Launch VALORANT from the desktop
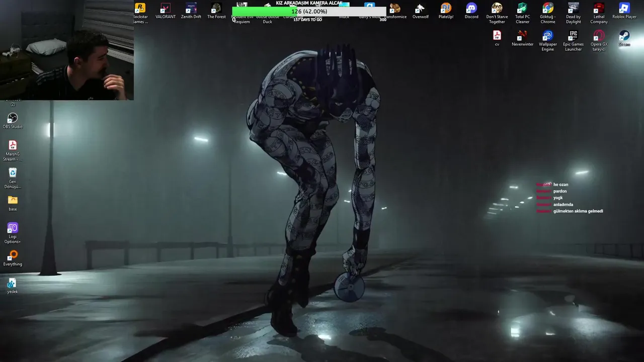 click(166, 11)
